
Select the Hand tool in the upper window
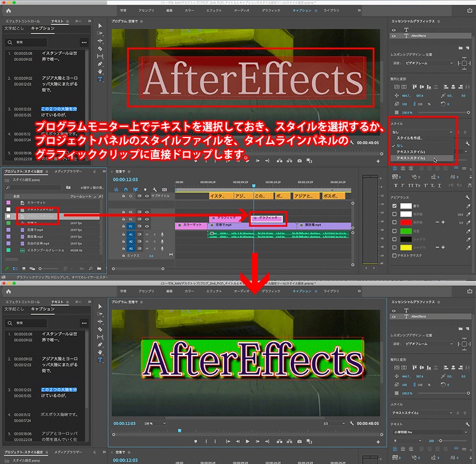[100, 71]
